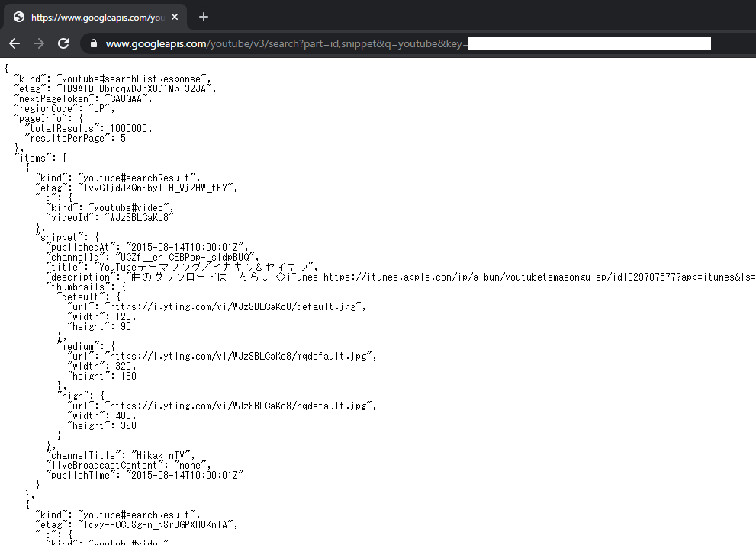Click the default.jpg thumbnail URL
The width and height of the screenshot is (756, 545).
233,307
